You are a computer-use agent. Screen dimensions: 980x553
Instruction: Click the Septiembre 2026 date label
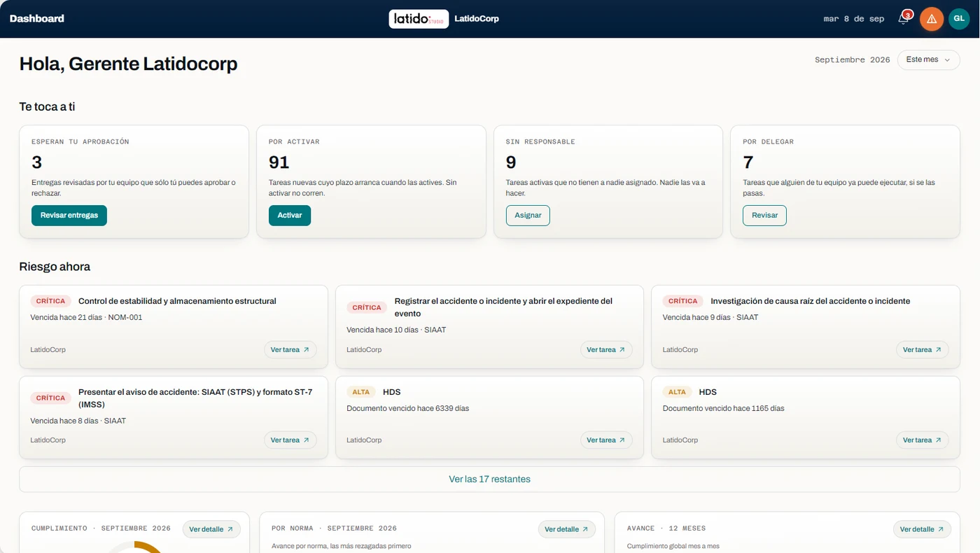[852, 60]
